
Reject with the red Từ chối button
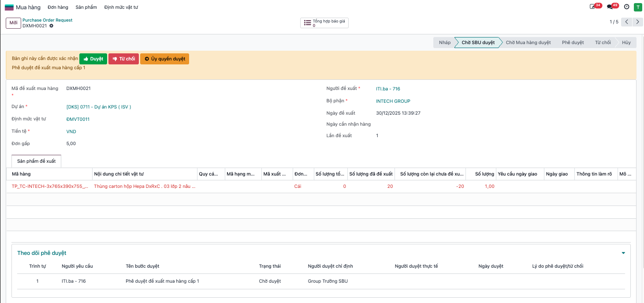pos(123,59)
